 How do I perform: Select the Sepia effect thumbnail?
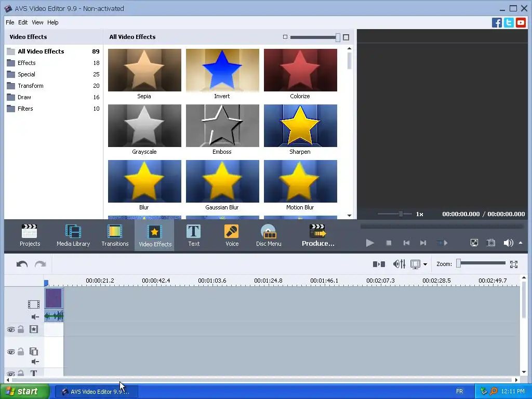click(144, 70)
